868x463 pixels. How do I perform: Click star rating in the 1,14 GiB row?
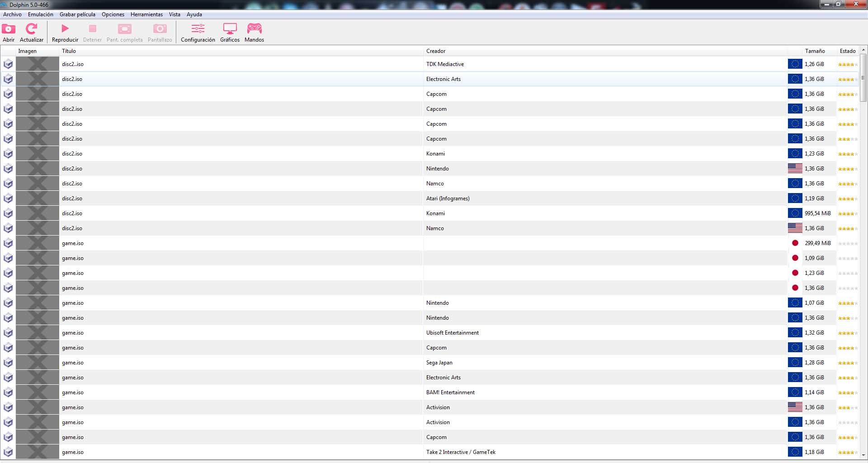click(x=848, y=393)
